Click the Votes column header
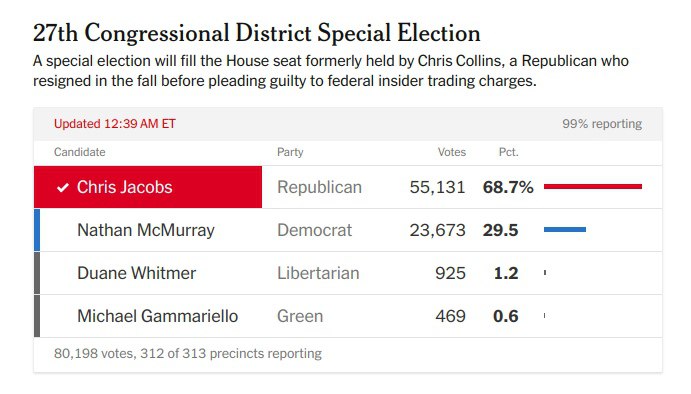The image size is (691, 394). tap(452, 152)
